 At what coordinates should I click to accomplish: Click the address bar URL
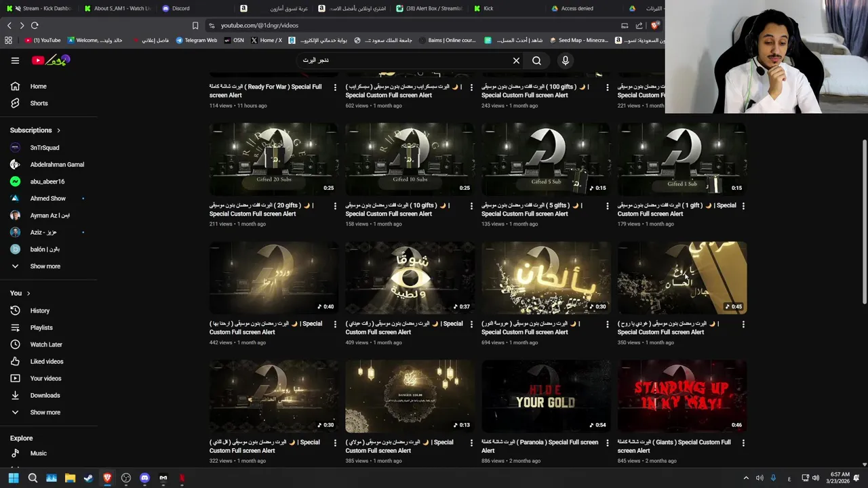[260, 25]
